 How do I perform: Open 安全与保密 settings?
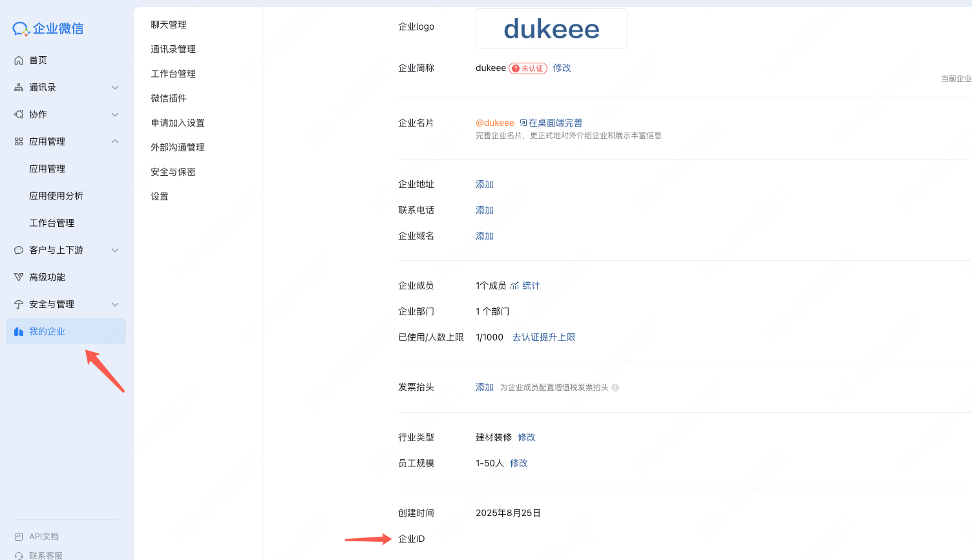(x=173, y=172)
